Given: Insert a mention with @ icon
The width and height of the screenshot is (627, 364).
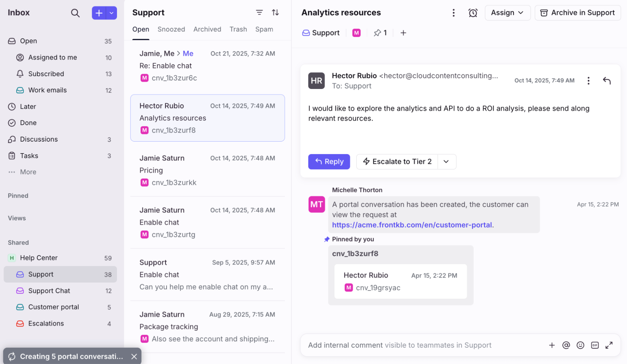Looking at the screenshot, I should point(566,345).
